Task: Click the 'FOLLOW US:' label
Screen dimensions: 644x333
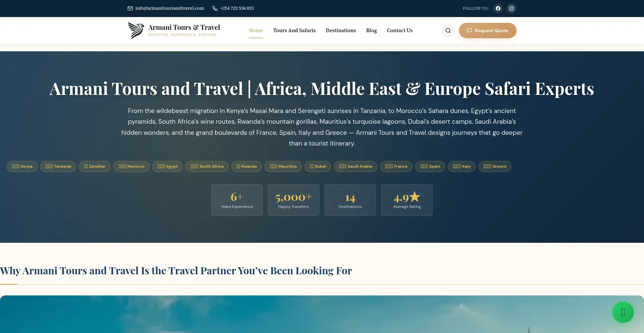Action: pyautogui.click(x=476, y=8)
